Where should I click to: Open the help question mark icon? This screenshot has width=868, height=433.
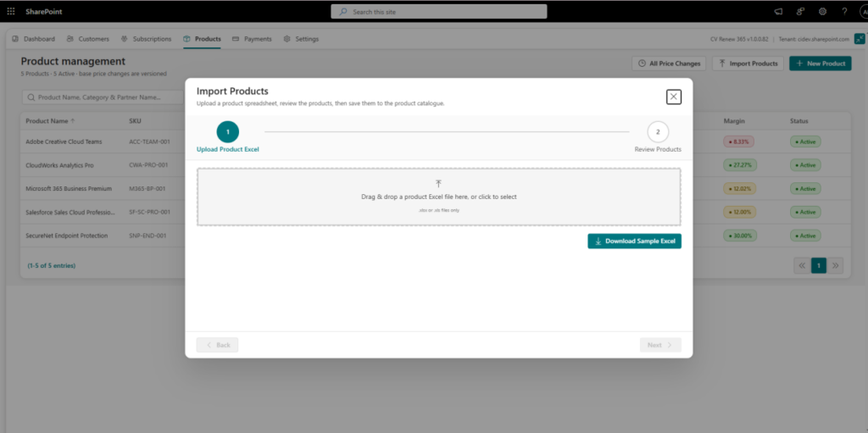pos(844,11)
